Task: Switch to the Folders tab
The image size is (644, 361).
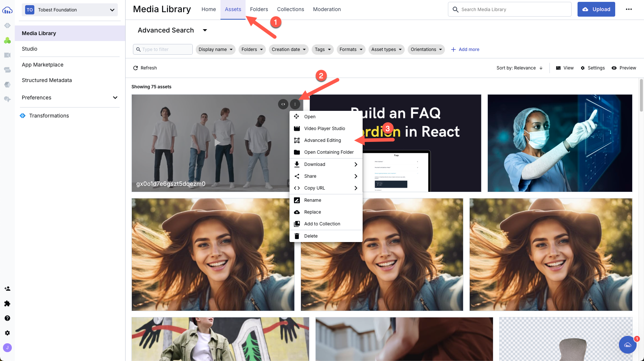Action: coord(259,9)
